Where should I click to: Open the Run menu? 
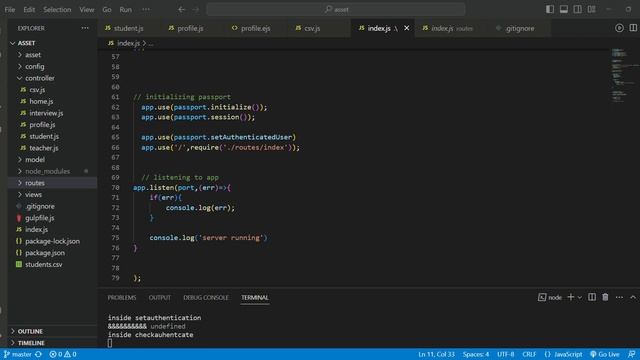pyautogui.click(x=126, y=9)
